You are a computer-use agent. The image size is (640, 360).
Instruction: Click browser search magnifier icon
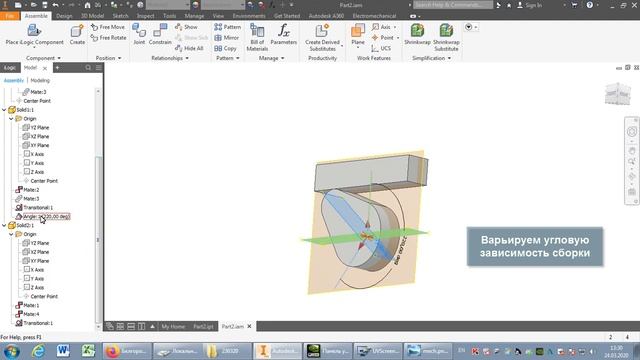[88, 68]
